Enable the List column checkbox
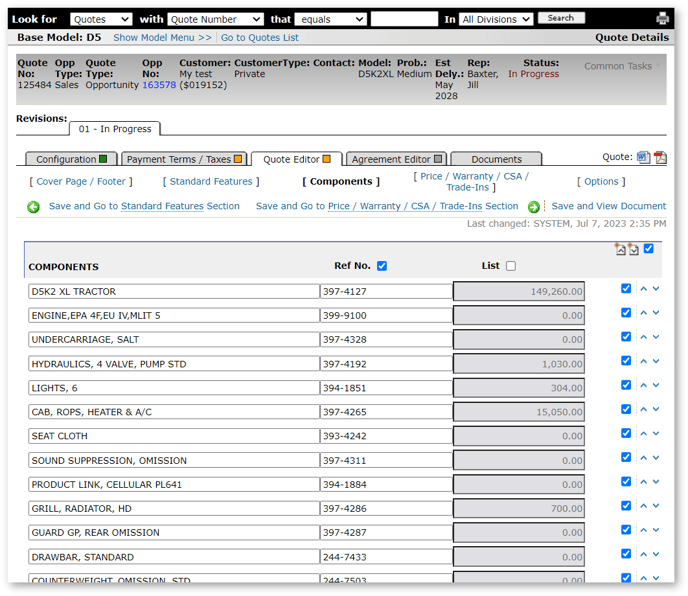The height and width of the screenshot is (596, 688). click(511, 266)
